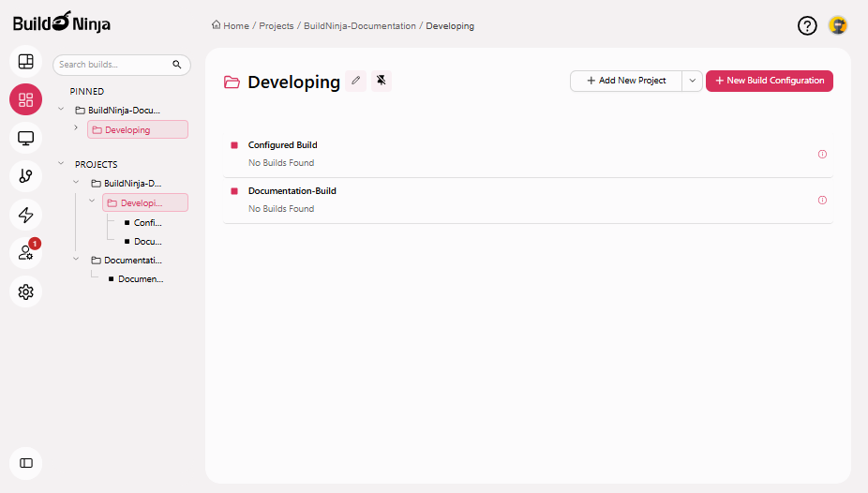
Task: Open the version control branch icon
Action: click(25, 176)
